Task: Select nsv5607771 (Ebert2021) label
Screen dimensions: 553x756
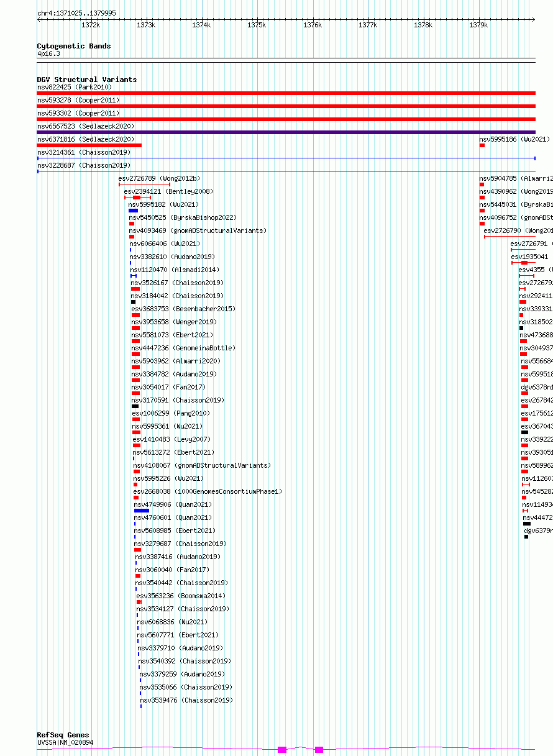Action: (178, 635)
